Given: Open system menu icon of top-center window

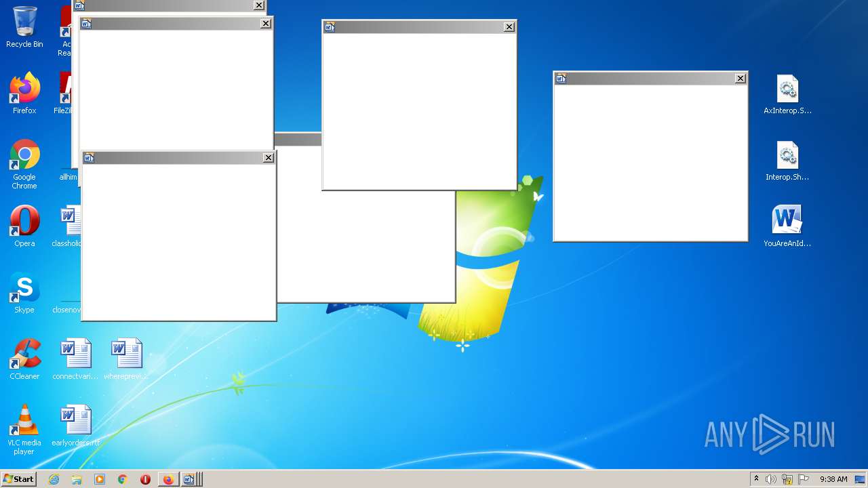Looking at the screenshot, I should tap(330, 27).
